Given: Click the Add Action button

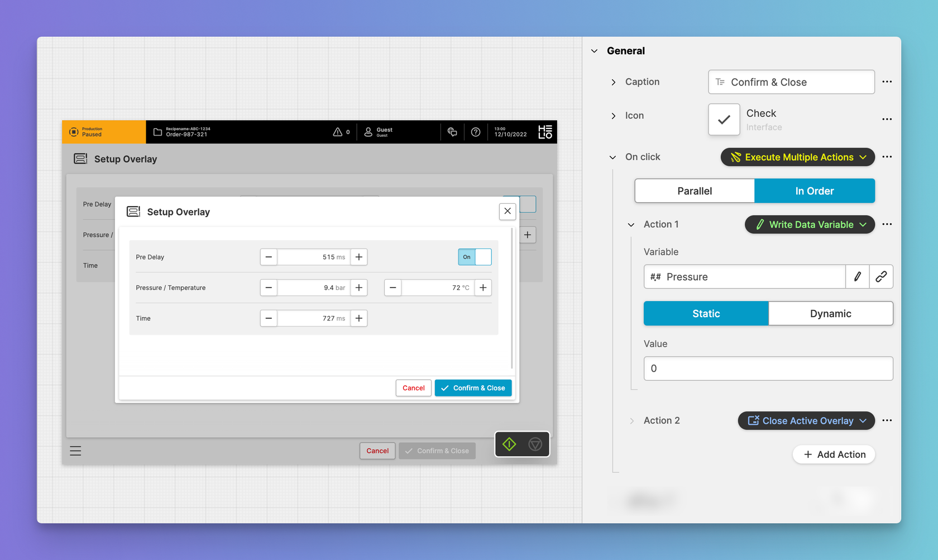Looking at the screenshot, I should coord(834,454).
